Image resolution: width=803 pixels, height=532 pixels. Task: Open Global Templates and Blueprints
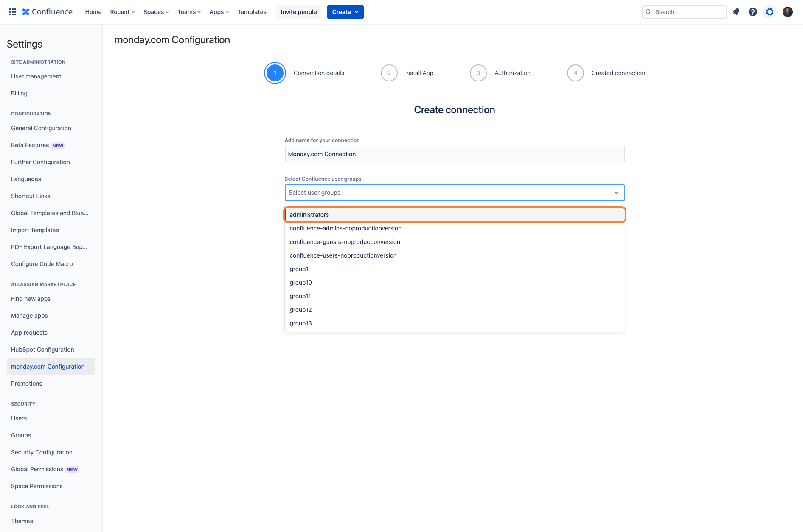(x=50, y=213)
